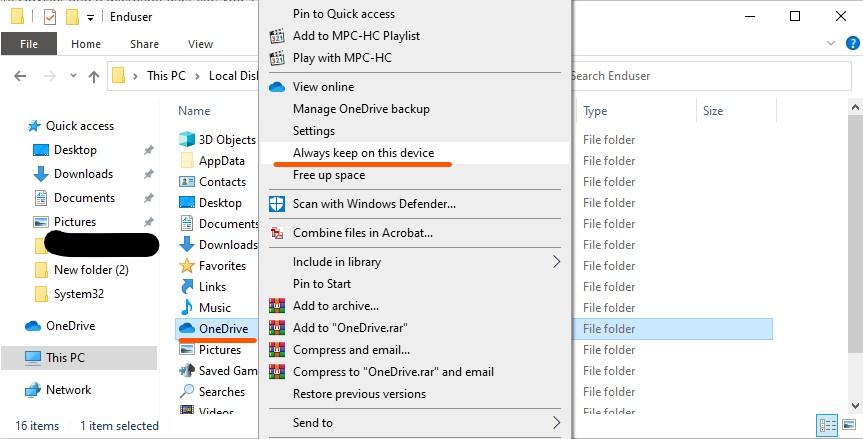Image resolution: width=863 pixels, height=439 pixels.
Task: Select Quick access in navigation pane
Action: pos(80,126)
